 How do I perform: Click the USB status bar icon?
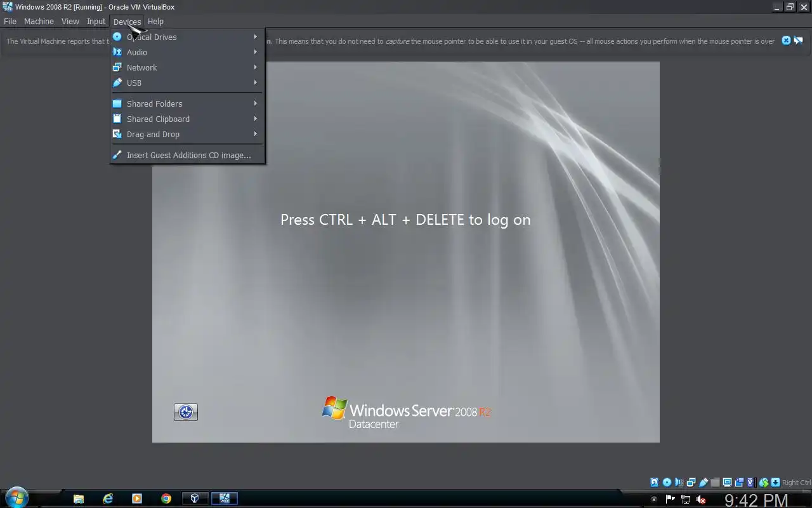(704, 483)
